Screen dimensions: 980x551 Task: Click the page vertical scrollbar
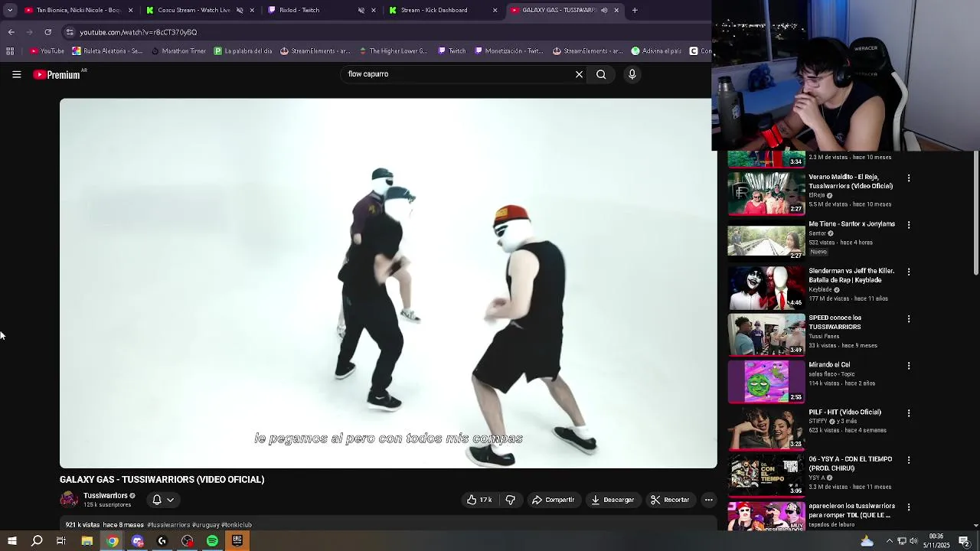point(975,214)
